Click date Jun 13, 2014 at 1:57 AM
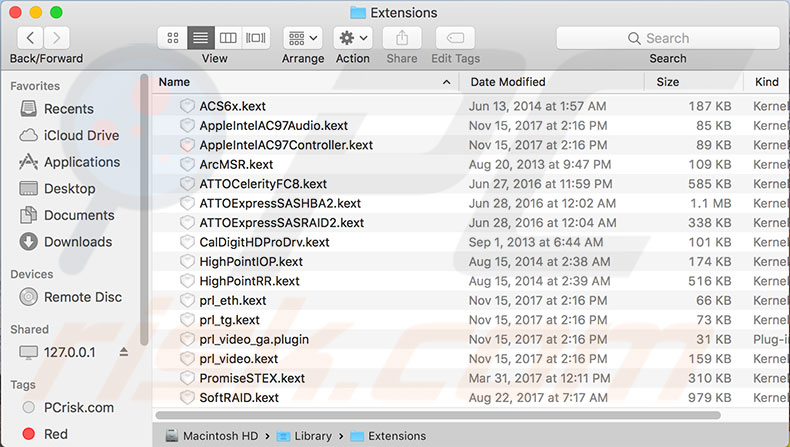 [538, 106]
